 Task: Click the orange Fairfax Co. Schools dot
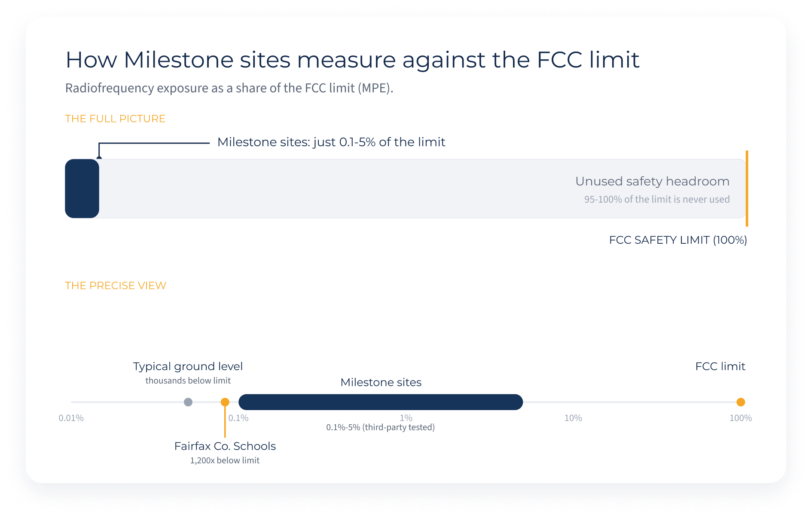coord(225,402)
